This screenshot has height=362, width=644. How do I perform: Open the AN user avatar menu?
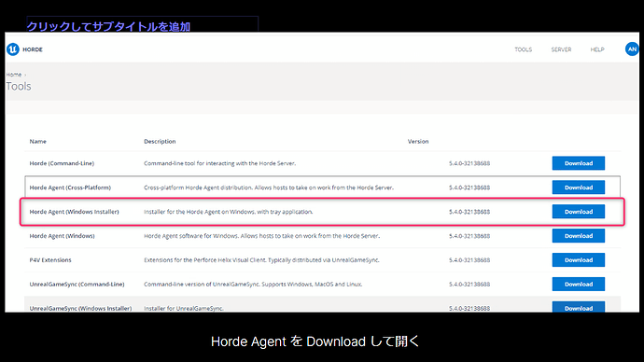pyautogui.click(x=632, y=49)
